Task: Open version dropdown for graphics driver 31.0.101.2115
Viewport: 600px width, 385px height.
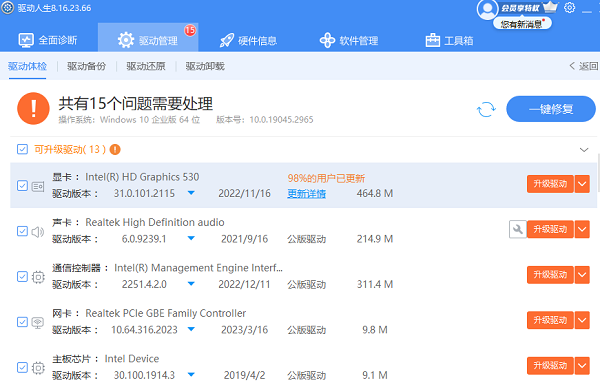Action: click(191, 193)
